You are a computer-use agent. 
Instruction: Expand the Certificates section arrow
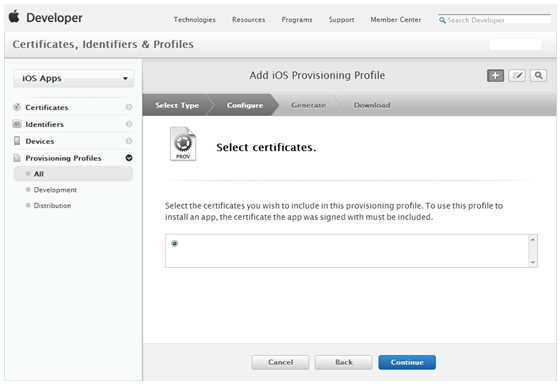[129, 107]
